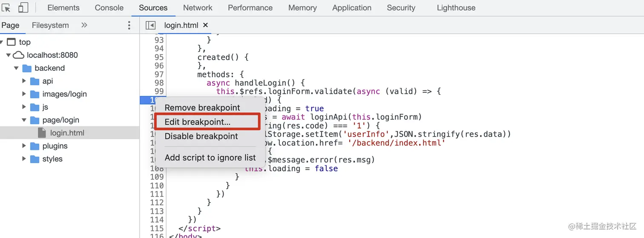Toggle breakpoint on line number 99

click(x=158, y=92)
